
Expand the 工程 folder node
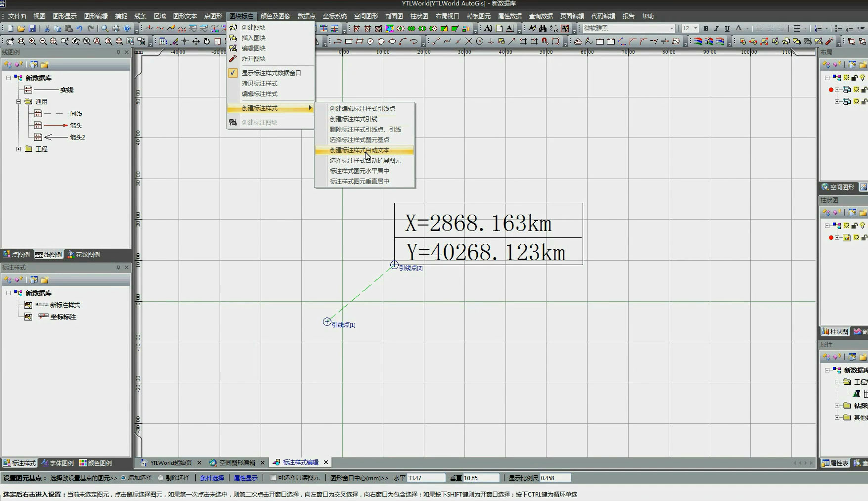[x=18, y=149]
